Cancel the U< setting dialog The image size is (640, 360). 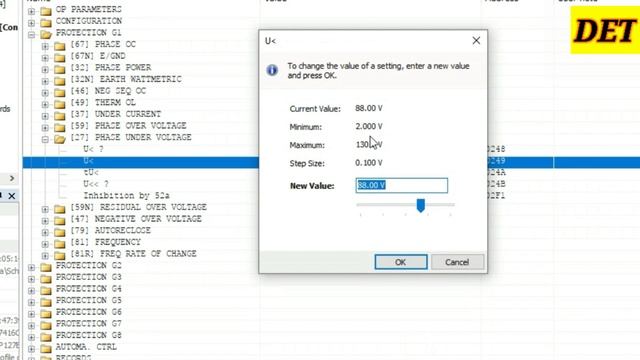(457, 262)
